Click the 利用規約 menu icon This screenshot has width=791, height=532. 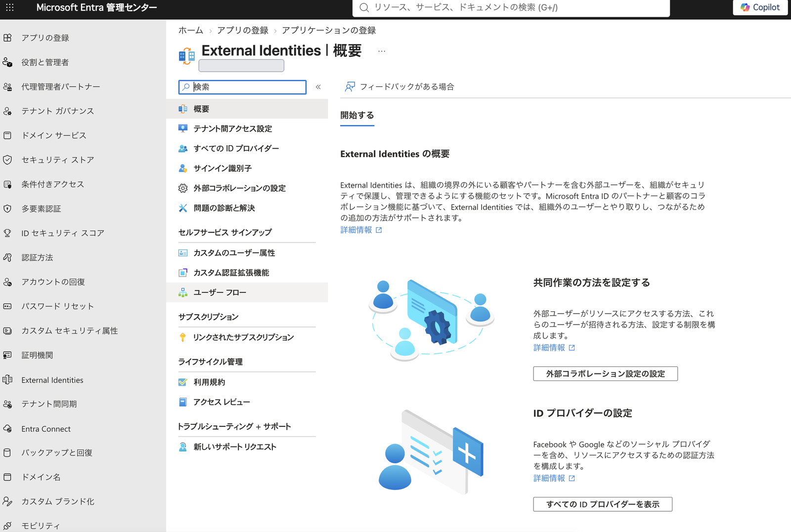click(x=183, y=382)
